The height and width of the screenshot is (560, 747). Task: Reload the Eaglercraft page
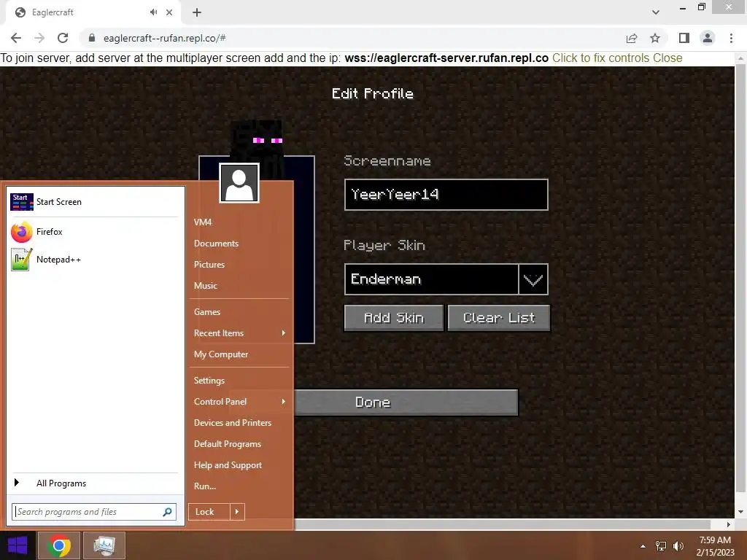point(63,38)
